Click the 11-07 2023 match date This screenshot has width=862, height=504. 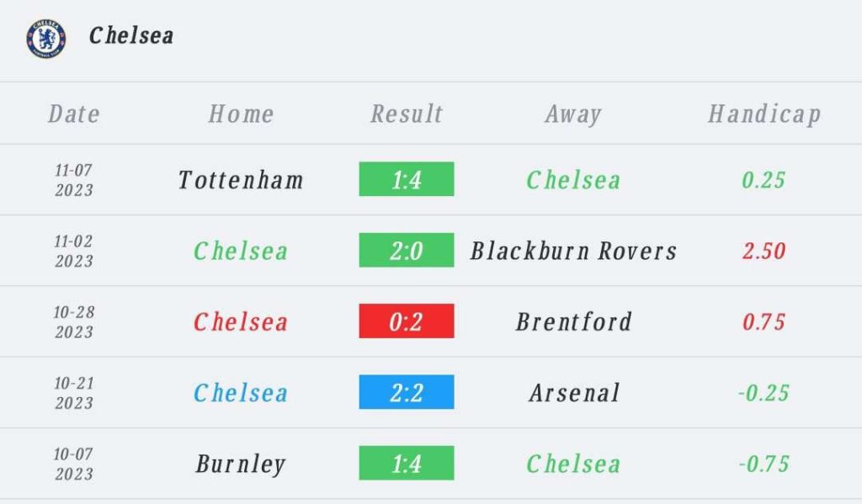point(74,180)
